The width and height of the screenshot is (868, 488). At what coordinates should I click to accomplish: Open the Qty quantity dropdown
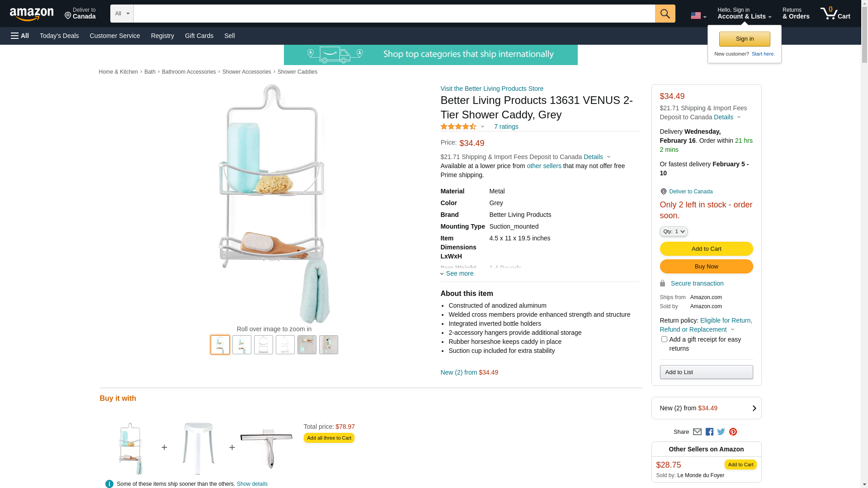tap(673, 231)
